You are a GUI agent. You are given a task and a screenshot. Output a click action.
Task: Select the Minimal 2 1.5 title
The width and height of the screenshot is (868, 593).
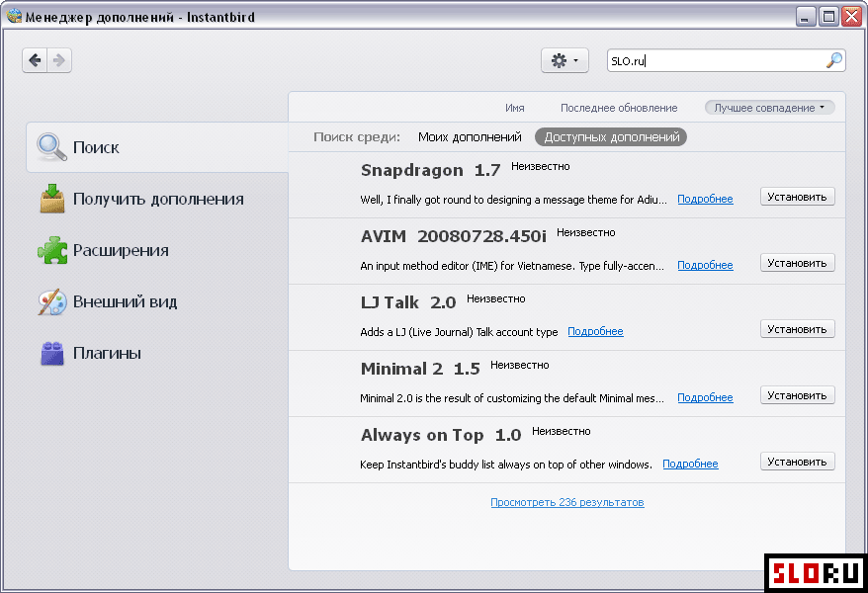click(420, 369)
